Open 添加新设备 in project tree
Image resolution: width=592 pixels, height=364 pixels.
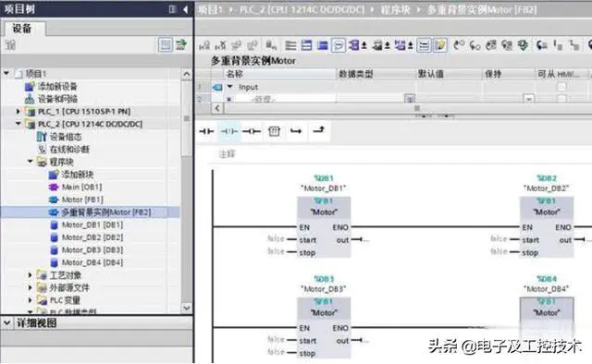[57, 86]
